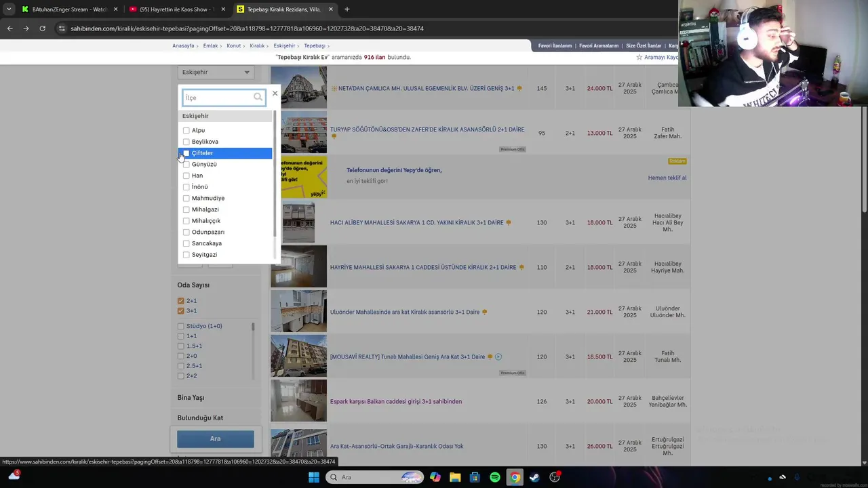Open the tab search chevron in Chrome
Image resolution: width=868 pixels, height=488 pixels.
[8, 9]
